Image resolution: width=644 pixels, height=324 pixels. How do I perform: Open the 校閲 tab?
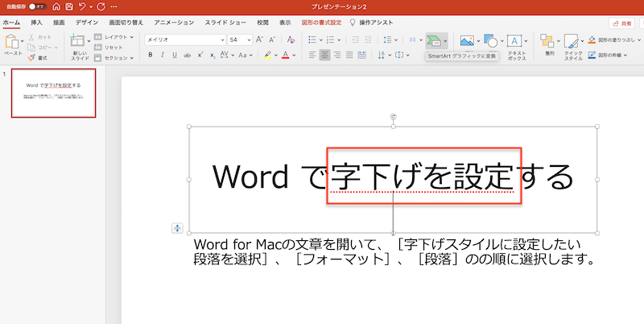coord(263,23)
